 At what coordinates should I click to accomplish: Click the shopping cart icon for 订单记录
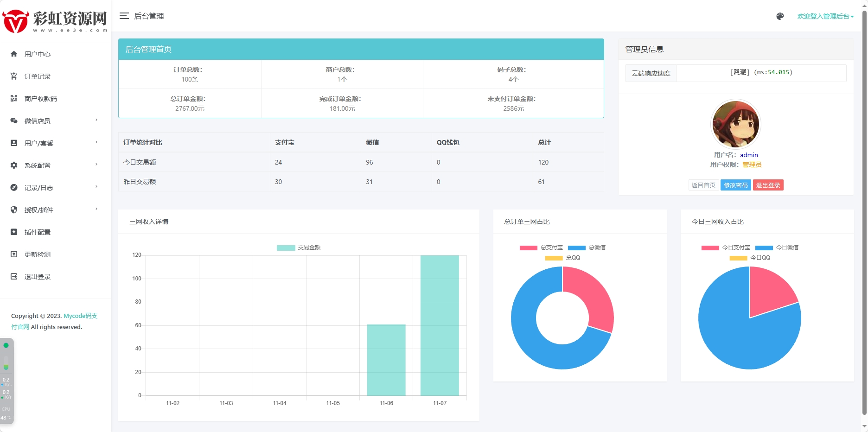pos(14,76)
